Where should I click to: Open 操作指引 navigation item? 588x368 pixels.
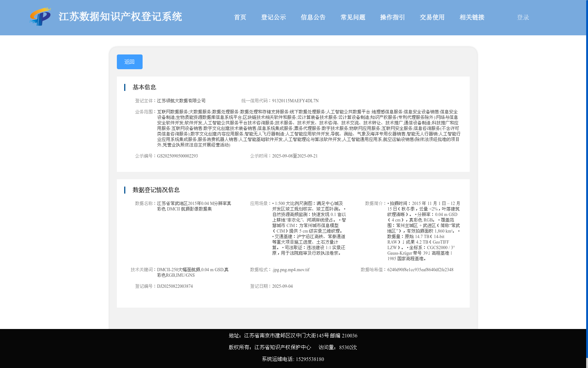pyautogui.click(x=392, y=17)
